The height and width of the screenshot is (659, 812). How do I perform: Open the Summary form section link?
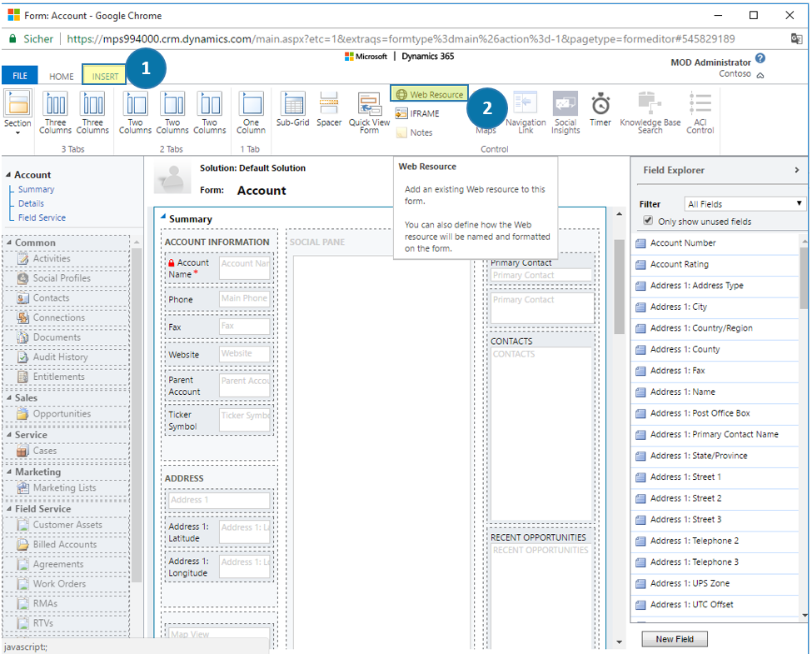tap(35, 189)
